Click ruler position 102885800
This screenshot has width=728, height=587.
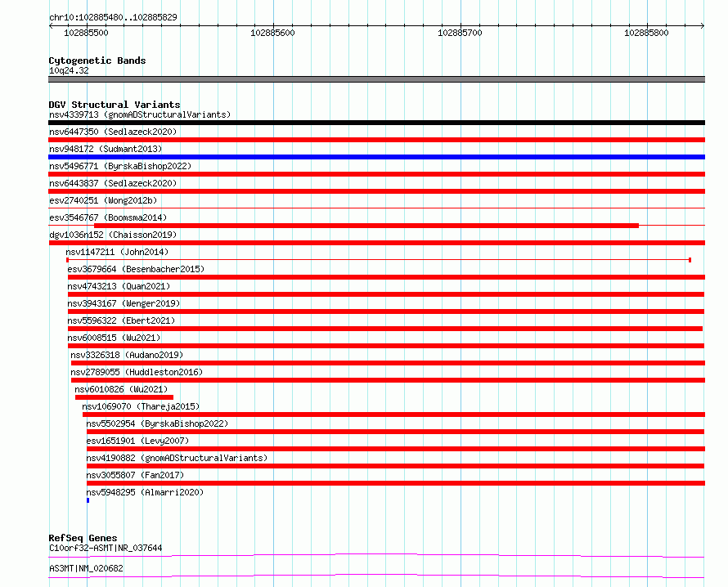[646, 33]
